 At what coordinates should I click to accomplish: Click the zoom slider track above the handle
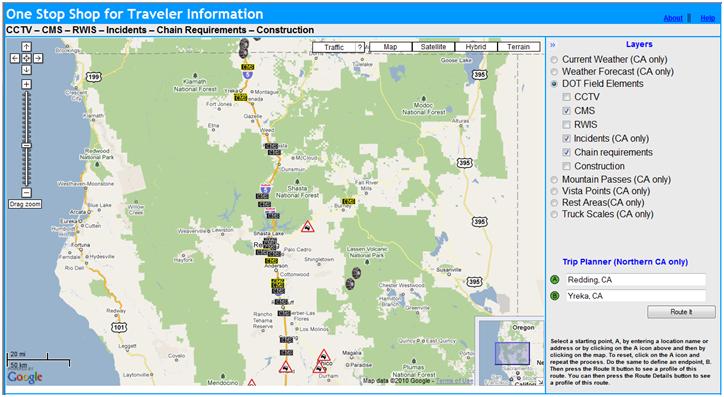tap(26, 118)
